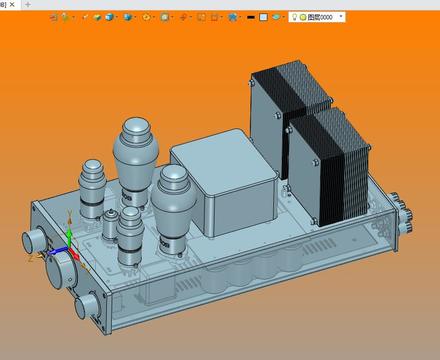The width and height of the screenshot is (440, 360).
Task: Open a new tab with plus button
Action: [x=28, y=4]
